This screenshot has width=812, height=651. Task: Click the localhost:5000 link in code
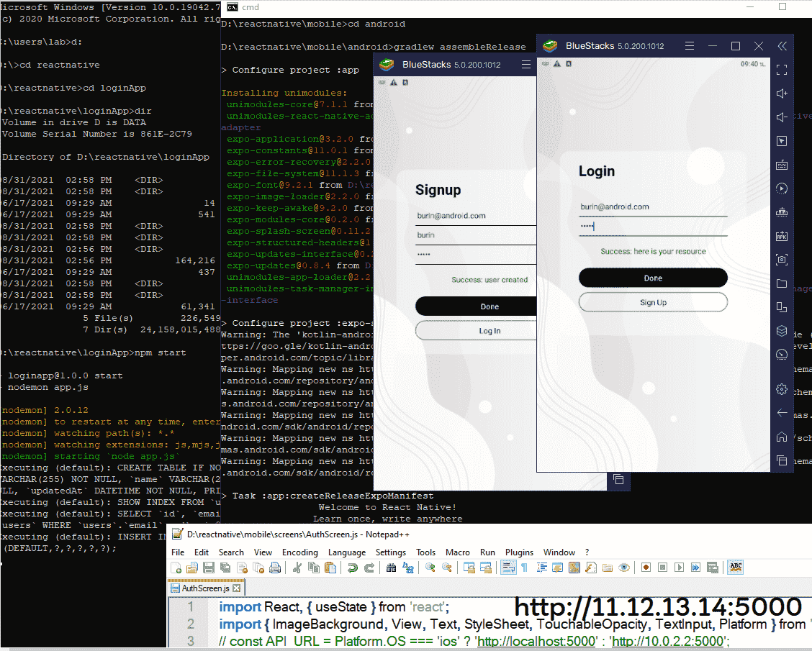[x=536, y=641]
